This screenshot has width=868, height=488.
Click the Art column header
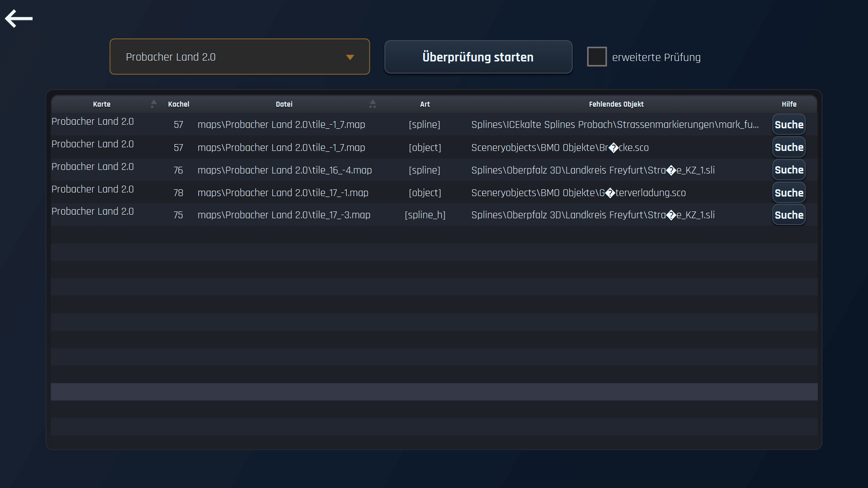(425, 104)
